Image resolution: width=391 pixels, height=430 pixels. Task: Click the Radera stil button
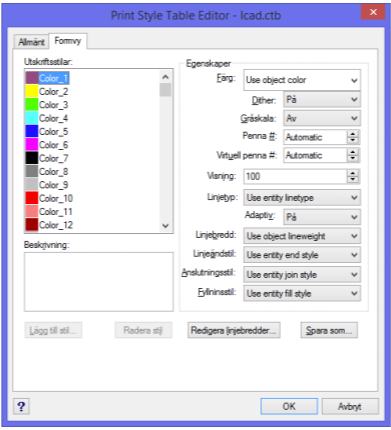pyautogui.click(x=143, y=330)
